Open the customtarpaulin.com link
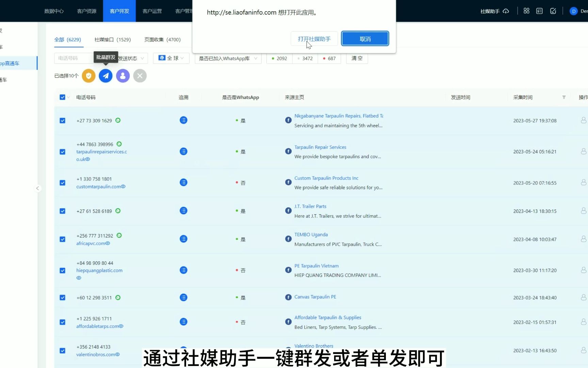Screen dimensions: 588x368 (98, 186)
